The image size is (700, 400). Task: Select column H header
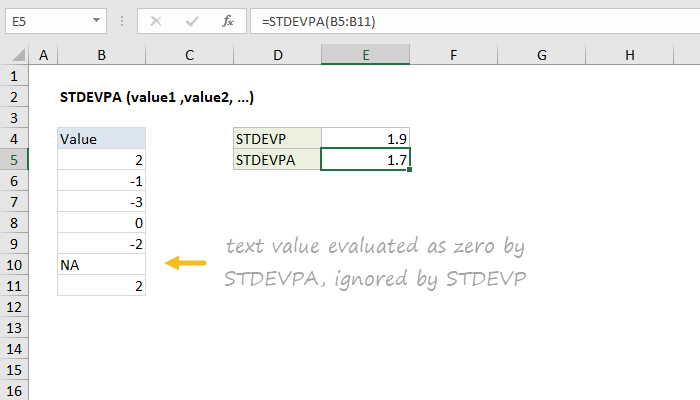point(629,55)
